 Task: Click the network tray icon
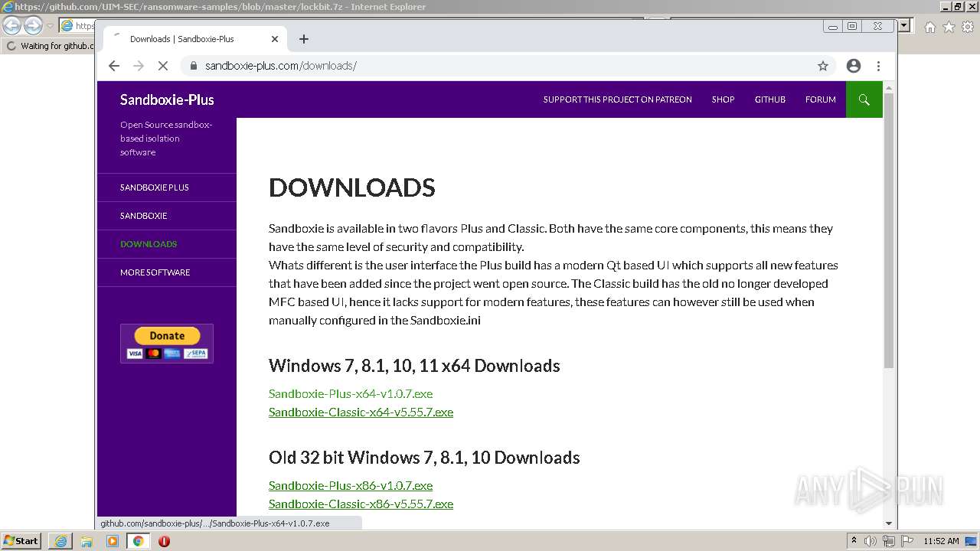[888, 541]
